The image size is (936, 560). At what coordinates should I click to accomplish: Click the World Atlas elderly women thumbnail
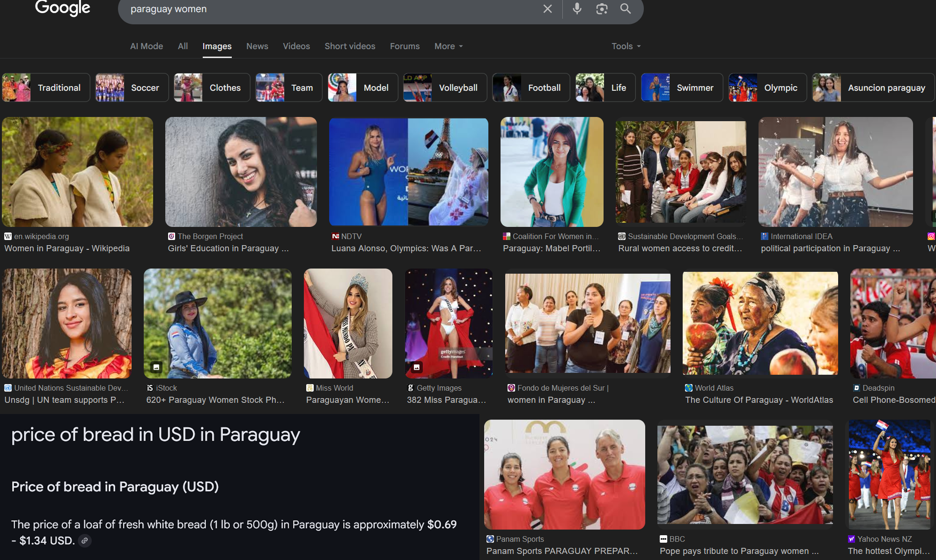(760, 323)
